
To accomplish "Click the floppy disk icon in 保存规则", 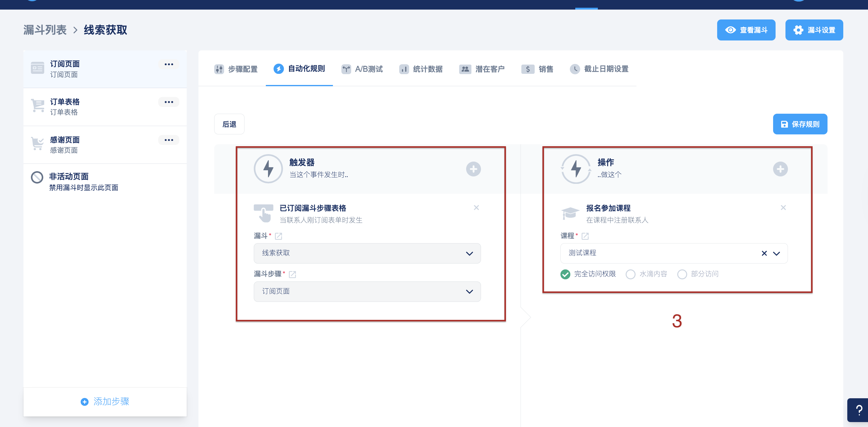I will click(785, 124).
